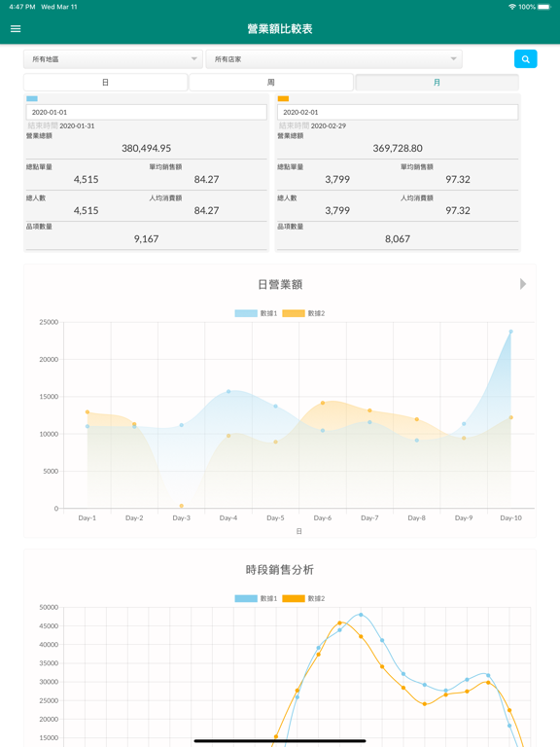Click the 8,067 item quantity value
Screen dimensions: 560x747
[398, 239]
